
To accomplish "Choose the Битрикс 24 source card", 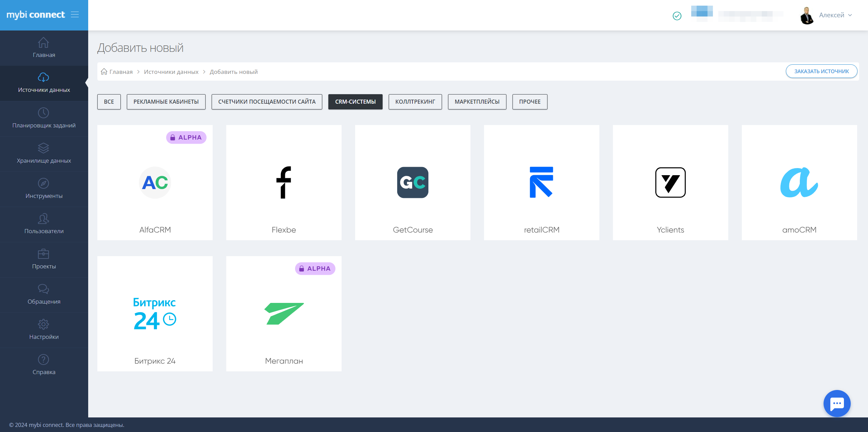I will (x=155, y=314).
